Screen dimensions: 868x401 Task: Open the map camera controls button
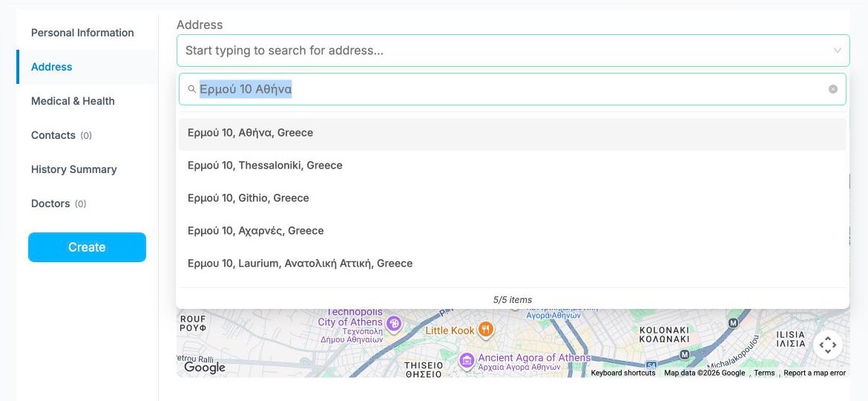(828, 345)
